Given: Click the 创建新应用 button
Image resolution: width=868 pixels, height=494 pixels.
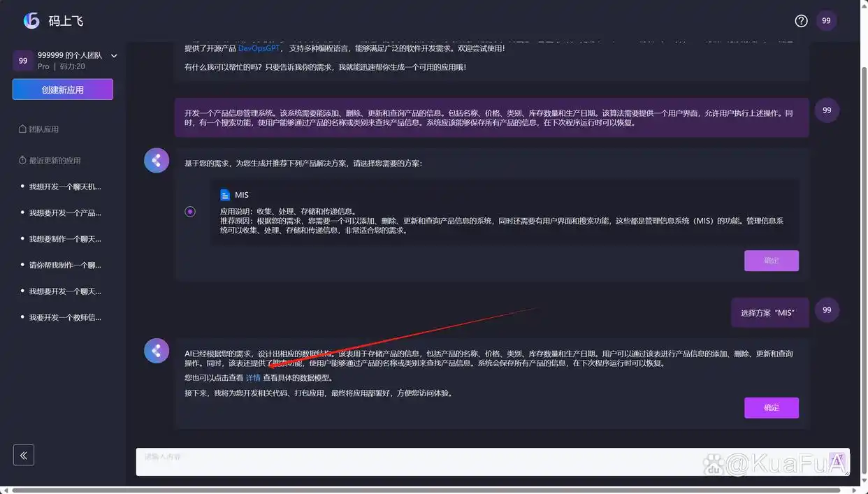Looking at the screenshot, I should coord(62,89).
